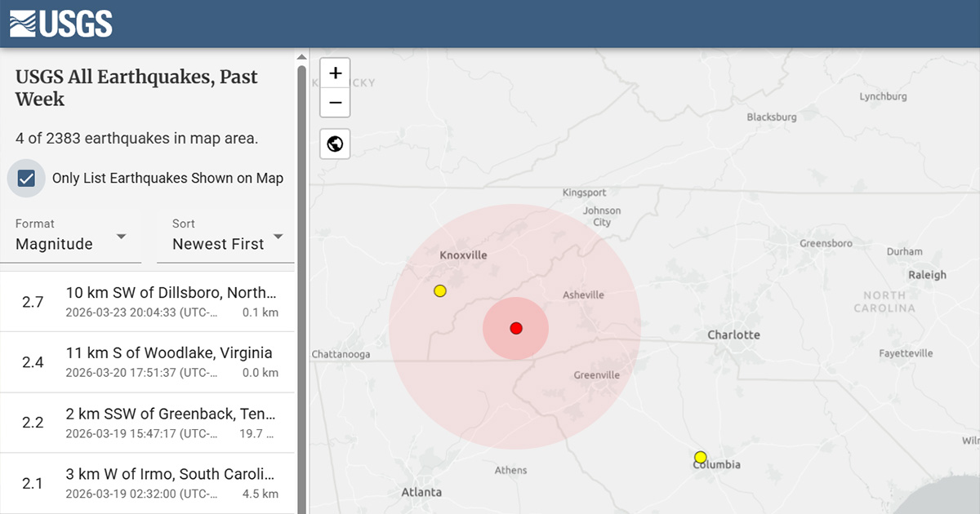Select the yellow earthquake marker near Knoxville
Image resolution: width=980 pixels, height=514 pixels.
point(440,291)
